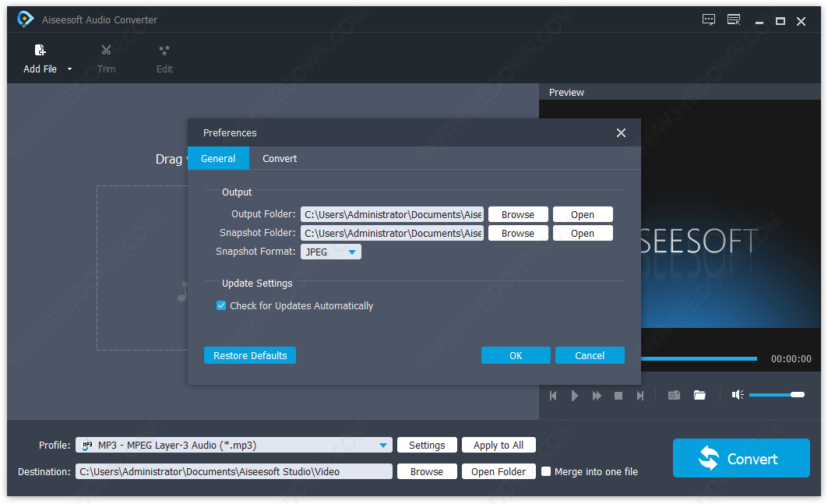This screenshot has height=504, width=828.
Task: Close the Audio Converter main window
Action: [801, 21]
